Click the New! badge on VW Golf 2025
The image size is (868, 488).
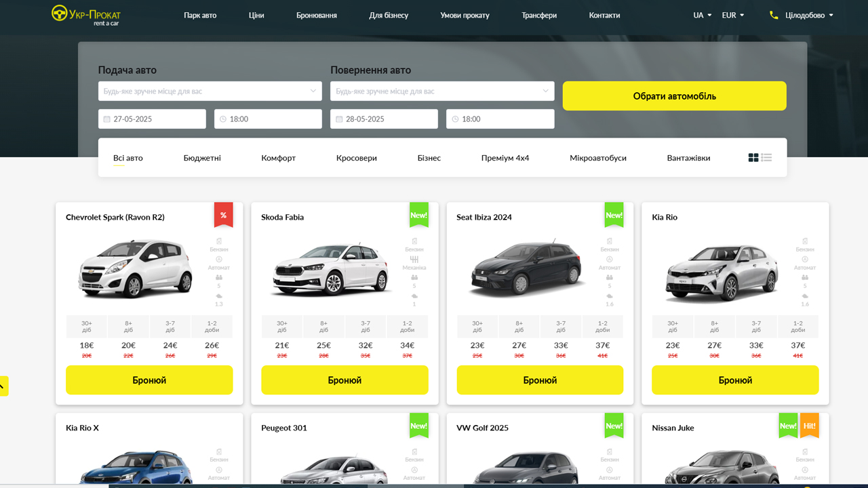pyautogui.click(x=614, y=426)
